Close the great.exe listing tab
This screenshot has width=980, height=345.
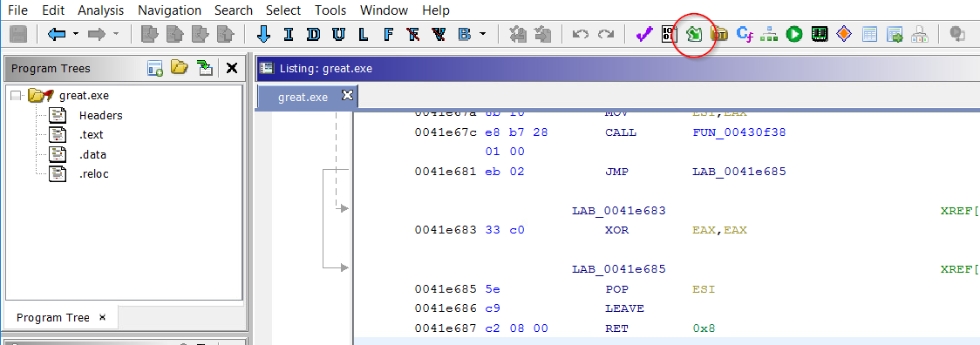[348, 96]
